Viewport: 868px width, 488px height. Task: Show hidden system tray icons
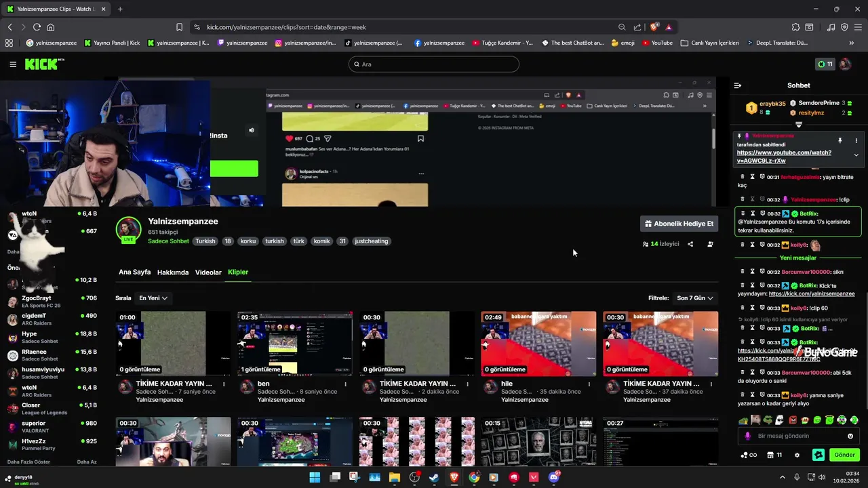[782, 477]
